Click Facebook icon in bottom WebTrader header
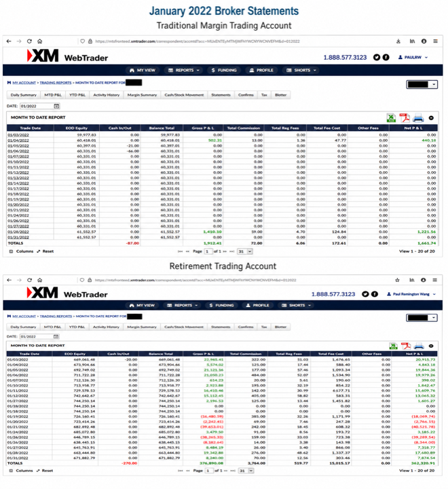This screenshot has height=489, width=448. (x=375, y=294)
